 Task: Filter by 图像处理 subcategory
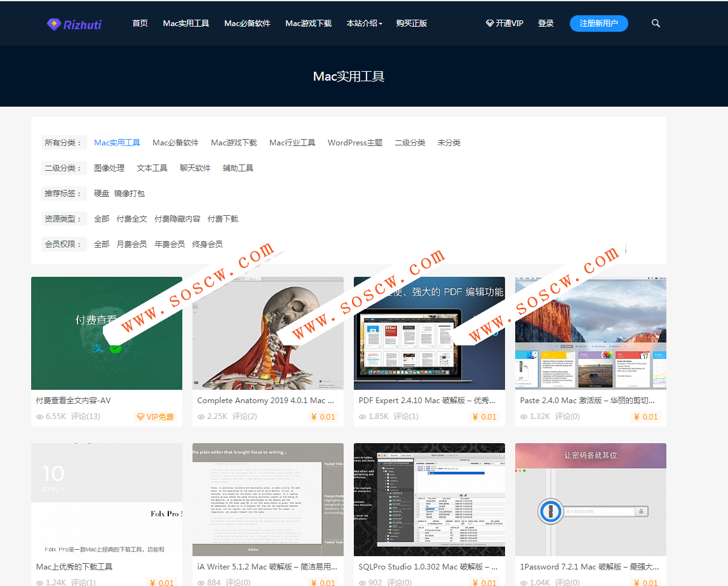(109, 168)
